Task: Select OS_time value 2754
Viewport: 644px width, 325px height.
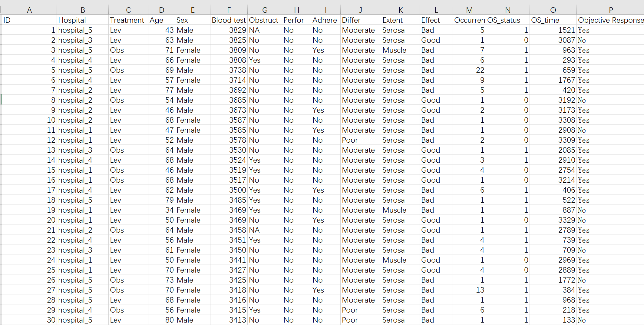Action: click(553, 170)
